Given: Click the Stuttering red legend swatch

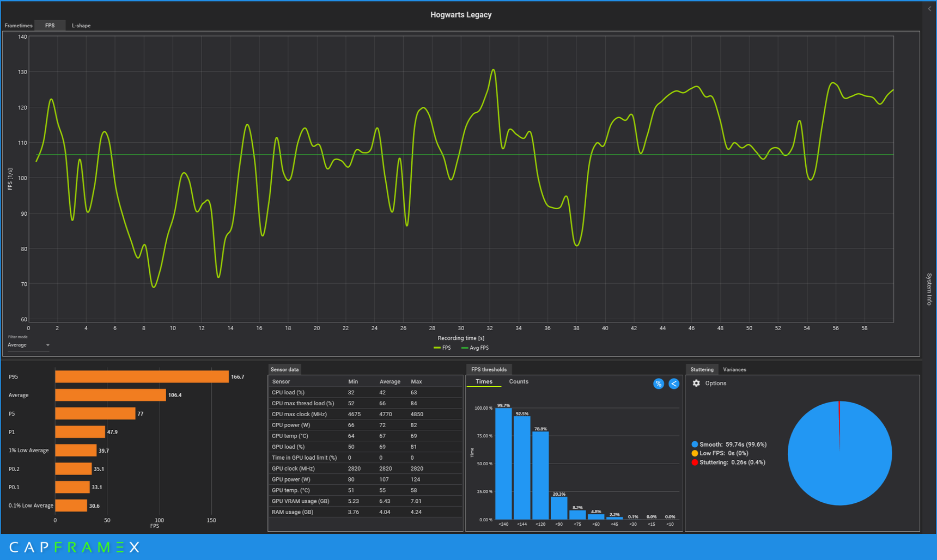Looking at the screenshot, I should coord(695,462).
